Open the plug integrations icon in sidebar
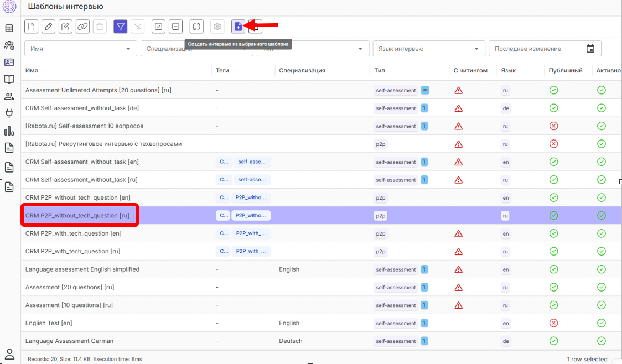The width and height of the screenshot is (622, 364). 9,113
